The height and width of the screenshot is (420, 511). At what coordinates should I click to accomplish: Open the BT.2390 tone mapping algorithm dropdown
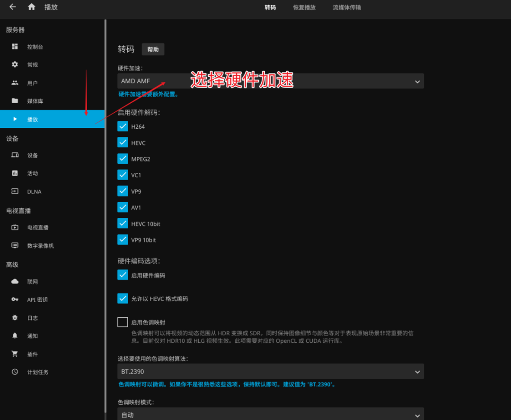coord(271,371)
